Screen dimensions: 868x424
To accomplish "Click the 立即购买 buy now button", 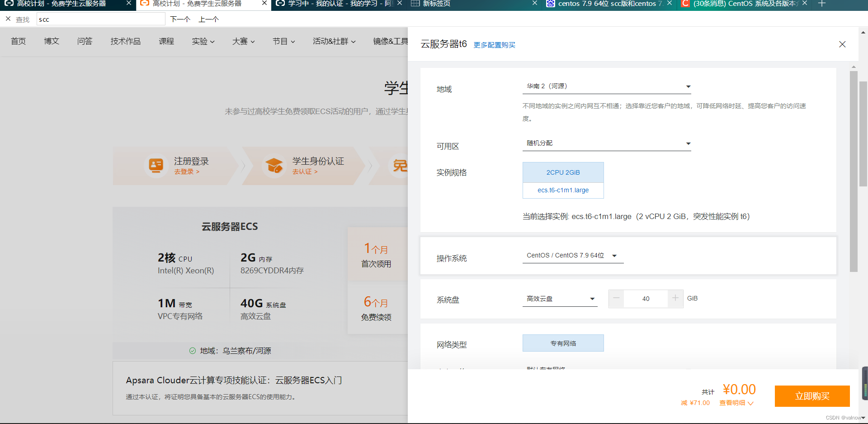I will 812,396.
